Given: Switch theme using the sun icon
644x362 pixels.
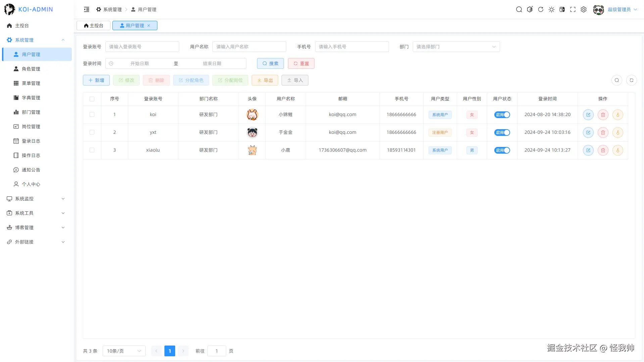Looking at the screenshot, I should click(551, 9).
